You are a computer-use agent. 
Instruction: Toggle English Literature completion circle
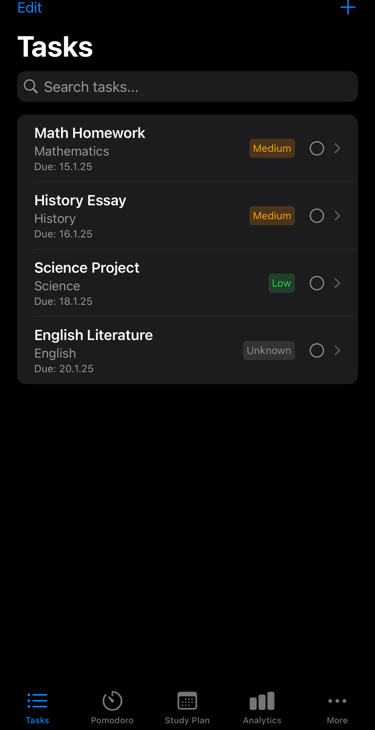317,351
